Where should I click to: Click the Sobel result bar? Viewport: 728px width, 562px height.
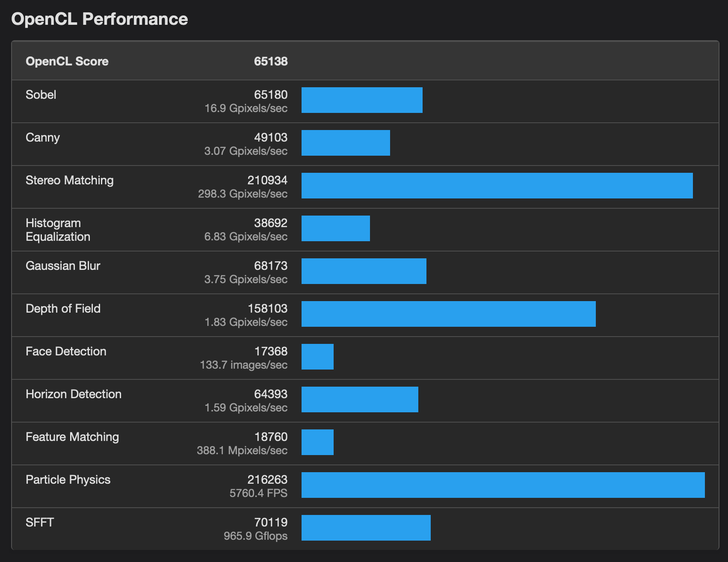[362, 100]
